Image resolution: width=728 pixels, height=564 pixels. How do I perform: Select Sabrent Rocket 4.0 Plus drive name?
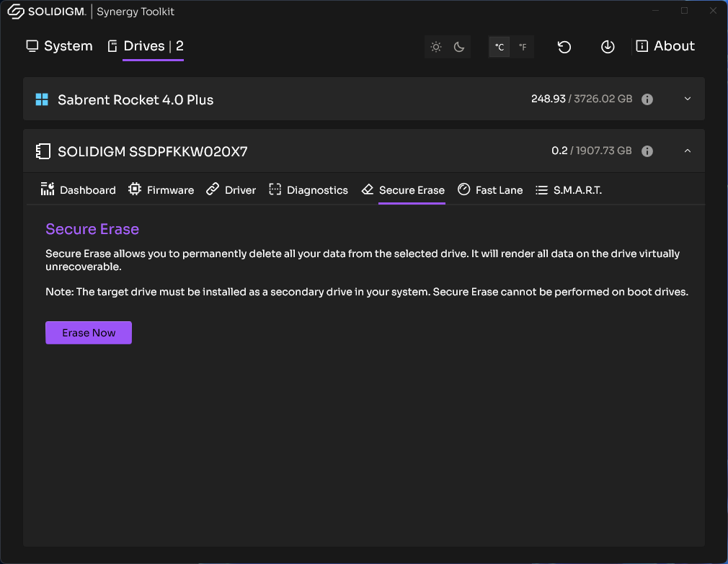point(136,99)
